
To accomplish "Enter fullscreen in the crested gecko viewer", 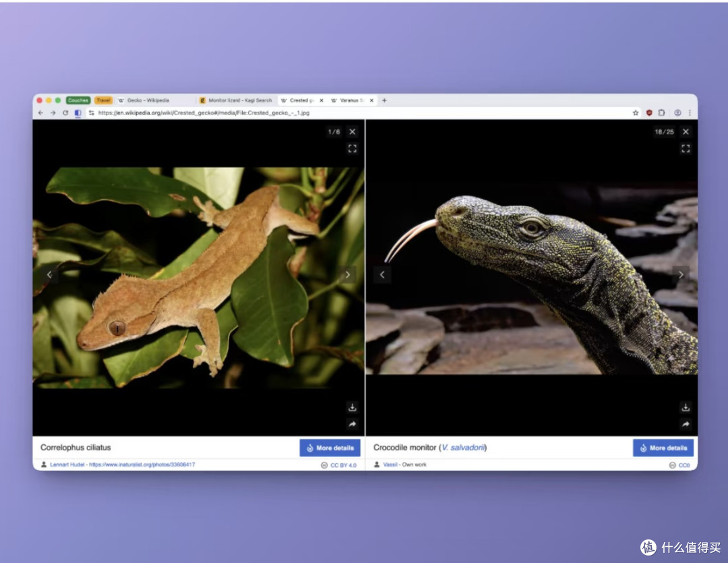I will coord(353,148).
